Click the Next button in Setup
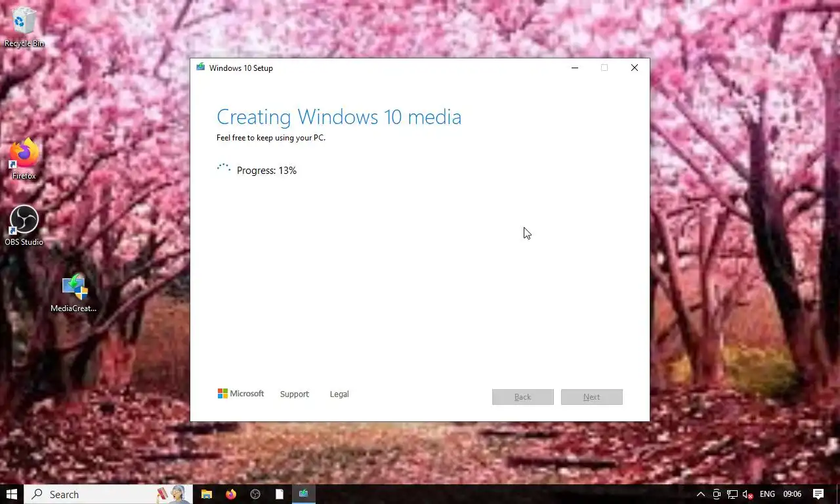 point(591,397)
